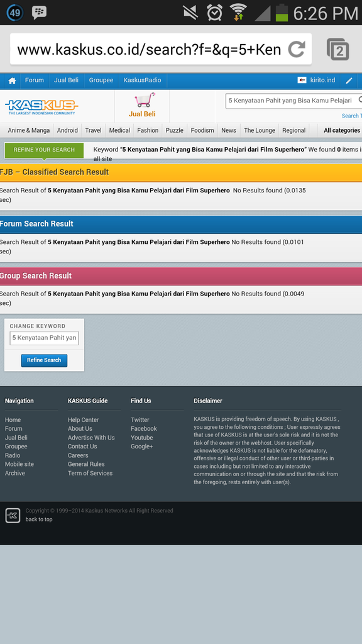The width and height of the screenshot is (362, 644).
Task: Tap the browser reload icon
Action: tap(297, 49)
